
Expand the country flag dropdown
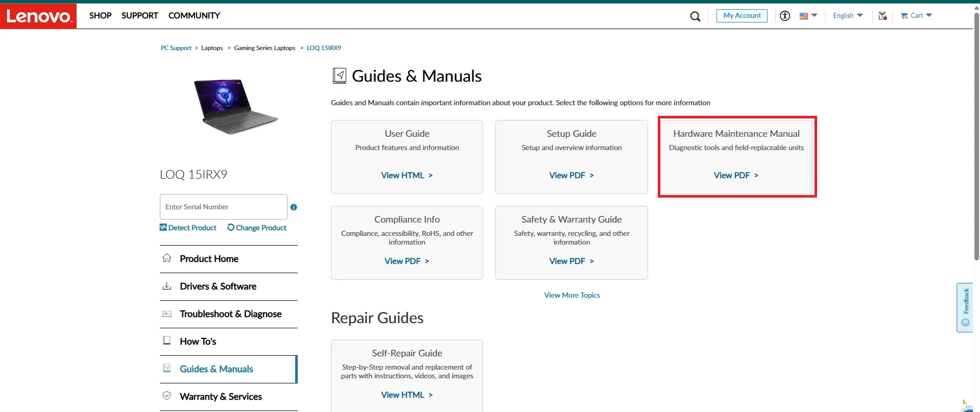(808, 16)
